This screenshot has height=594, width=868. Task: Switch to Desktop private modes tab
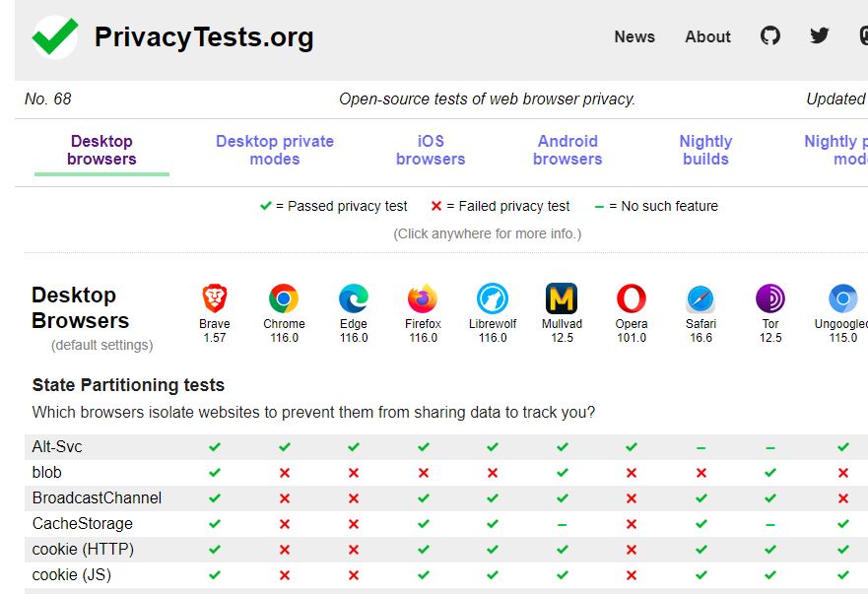tap(275, 150)
